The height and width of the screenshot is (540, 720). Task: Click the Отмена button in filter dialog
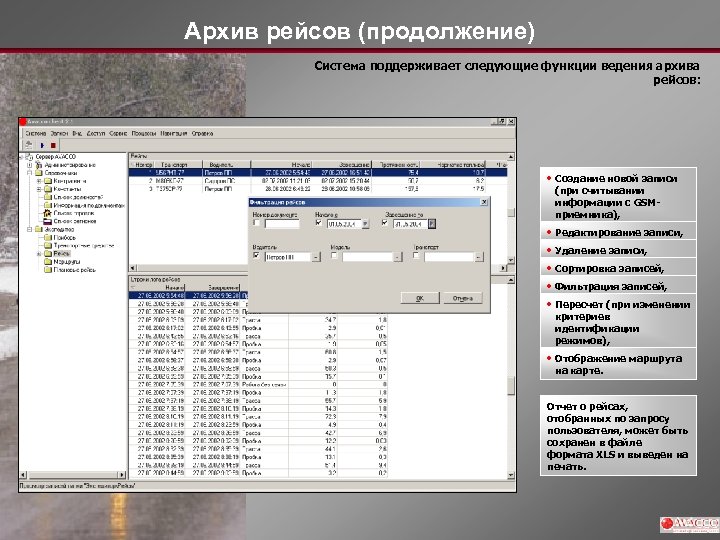(462, 298)
